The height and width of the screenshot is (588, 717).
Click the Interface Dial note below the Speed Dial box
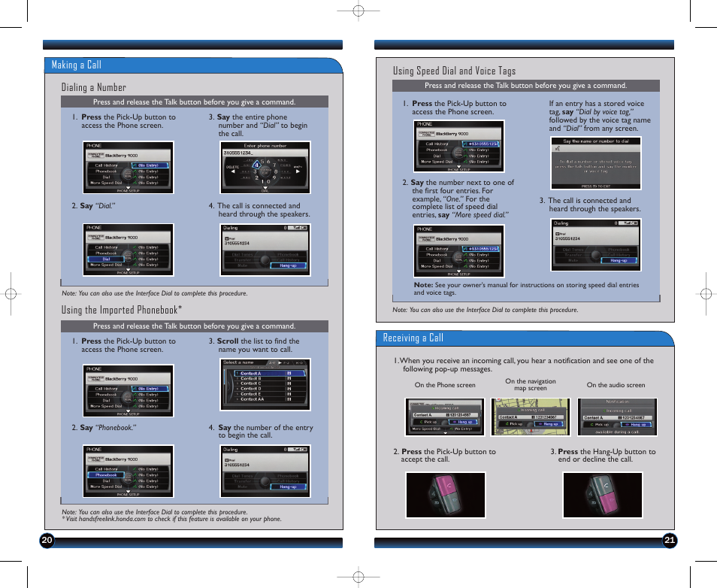(x=486, y=310)
